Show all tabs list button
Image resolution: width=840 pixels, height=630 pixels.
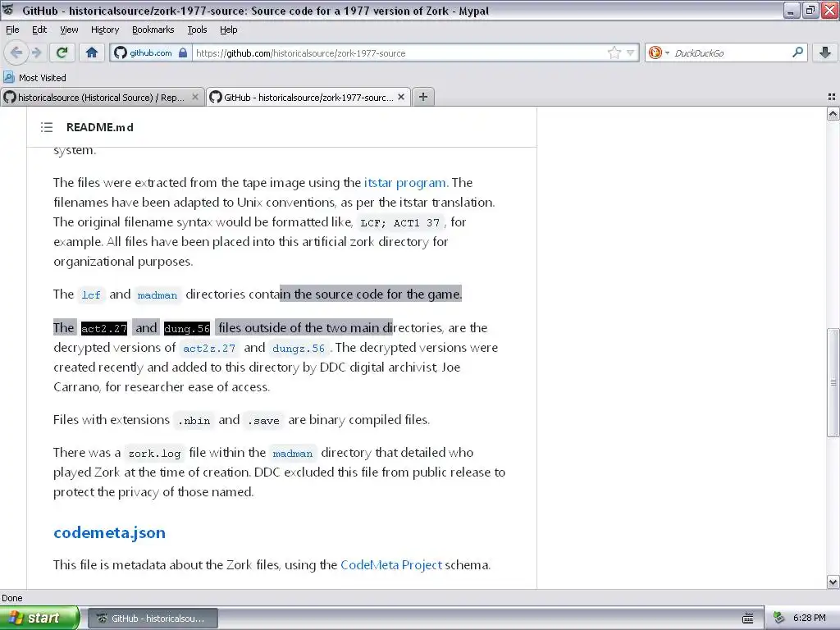click(x=832, y=97)
